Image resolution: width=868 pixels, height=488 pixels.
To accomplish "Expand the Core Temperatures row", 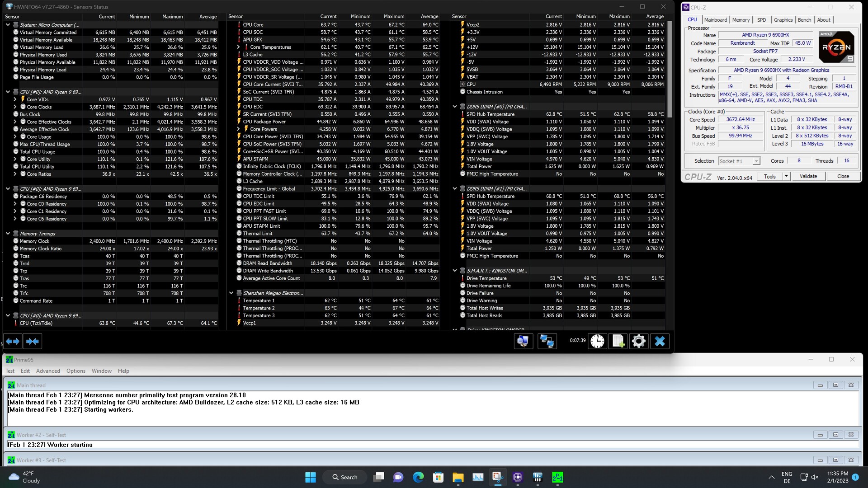I will 238,47.
